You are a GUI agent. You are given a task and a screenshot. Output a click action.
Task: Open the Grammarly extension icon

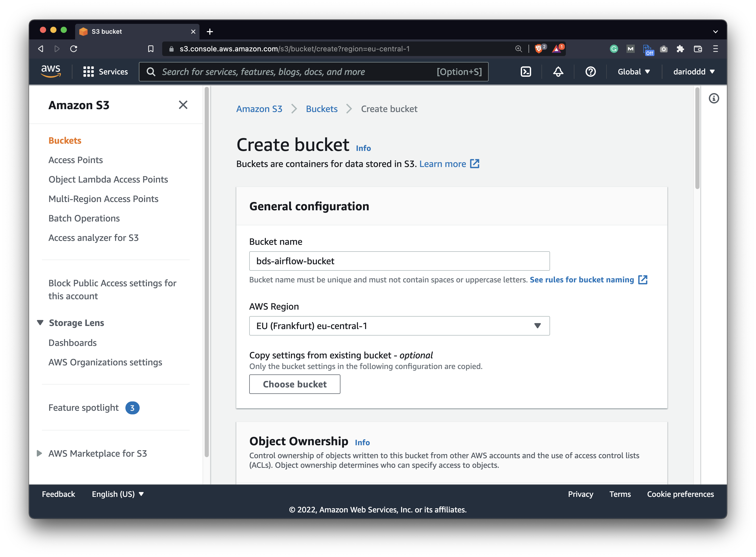pyautogui.click(x=614, y=48)
